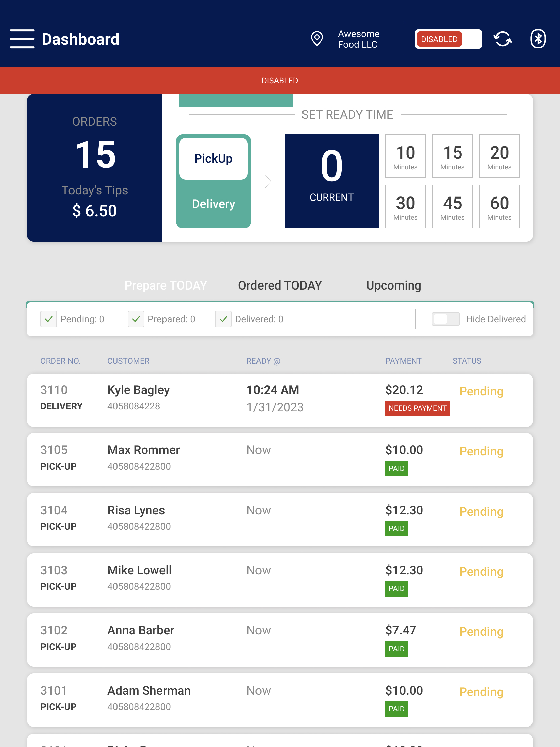Switch to the Upcoming tab

[393, 285]
